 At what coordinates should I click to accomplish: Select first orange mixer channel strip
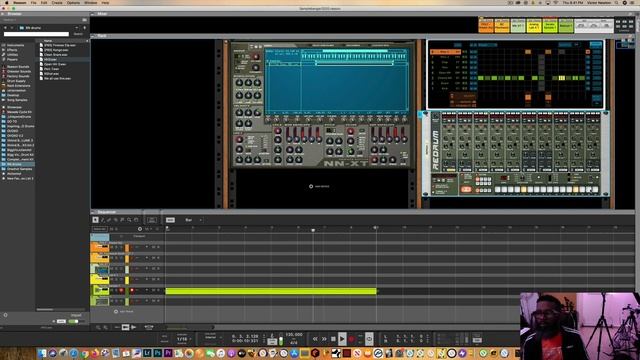[x=486, y=26]
